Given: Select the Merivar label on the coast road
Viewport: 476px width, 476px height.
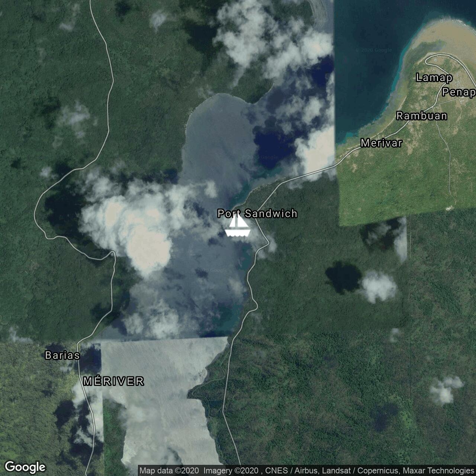Looking at the screenshot, I should pyautogui.click(x=382, y=143).
